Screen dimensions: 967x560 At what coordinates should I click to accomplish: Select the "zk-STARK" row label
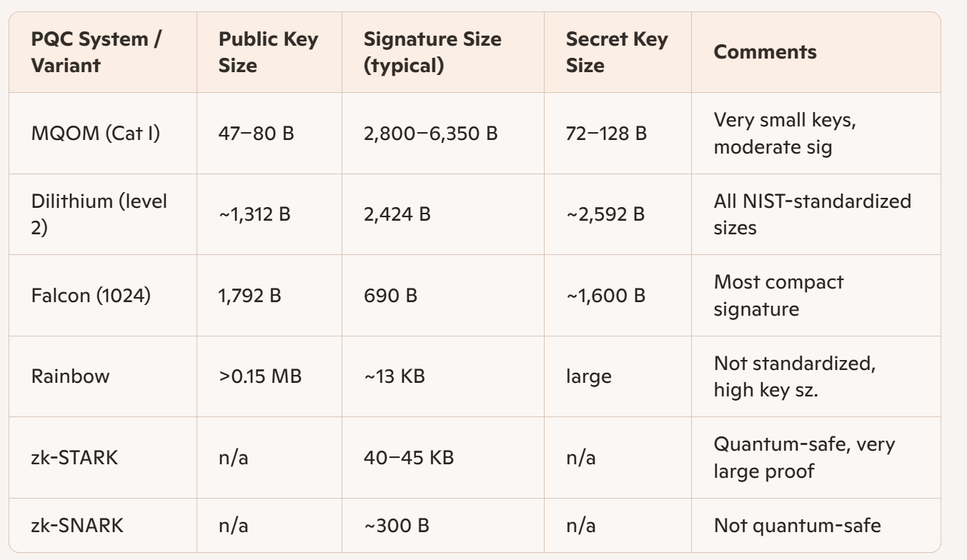point(74,457)
